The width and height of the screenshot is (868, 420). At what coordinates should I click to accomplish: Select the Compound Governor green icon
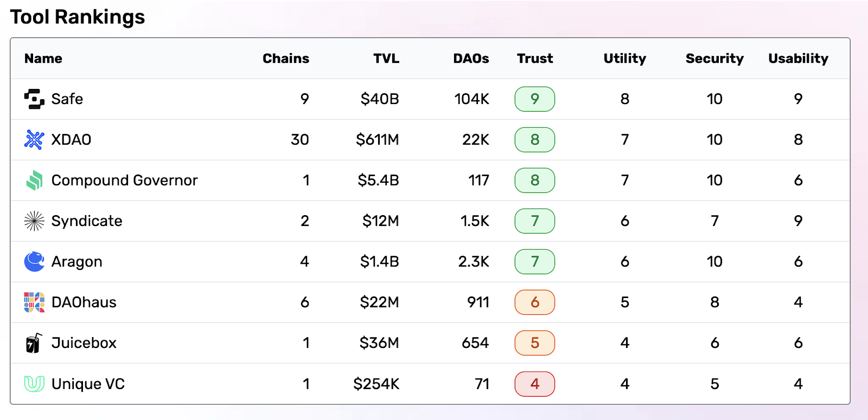pyautogui.click(x=34, y=180)
